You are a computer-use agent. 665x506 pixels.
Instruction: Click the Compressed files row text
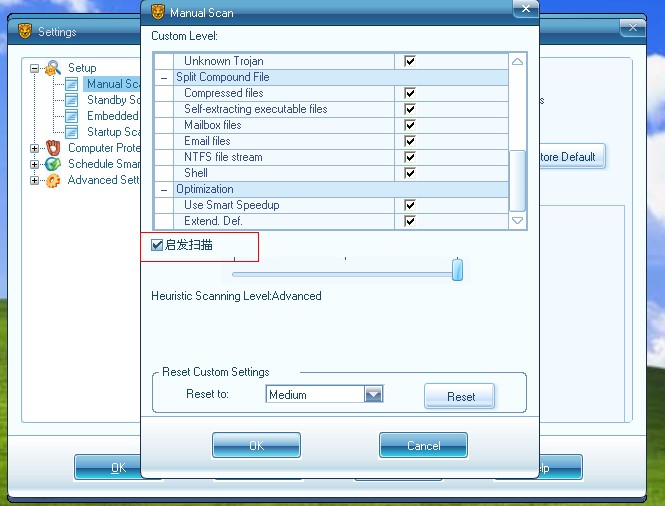pyautogui.click(x=224, y=93)
